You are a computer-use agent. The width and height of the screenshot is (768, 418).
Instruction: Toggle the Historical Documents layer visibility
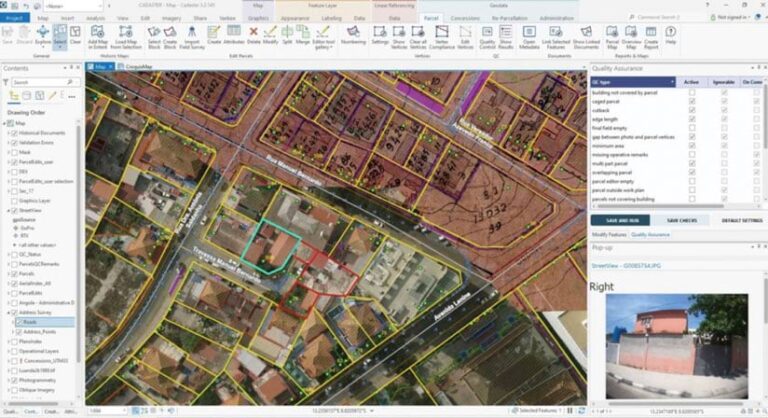click(14, 133)
